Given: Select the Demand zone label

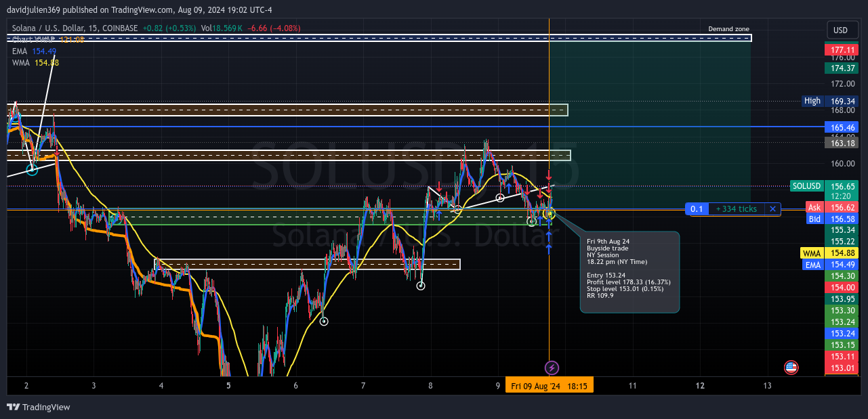Looking at the screenshot, I should point(728,29).
